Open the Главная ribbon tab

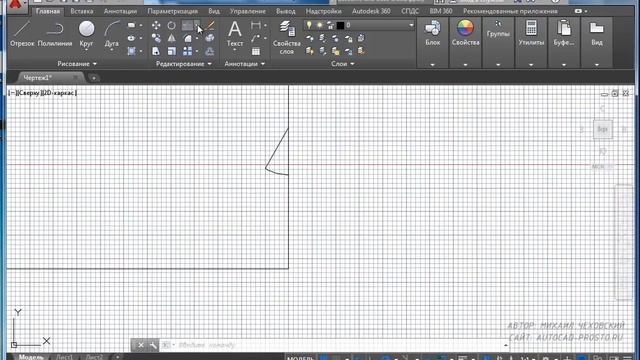pos(48,11)
